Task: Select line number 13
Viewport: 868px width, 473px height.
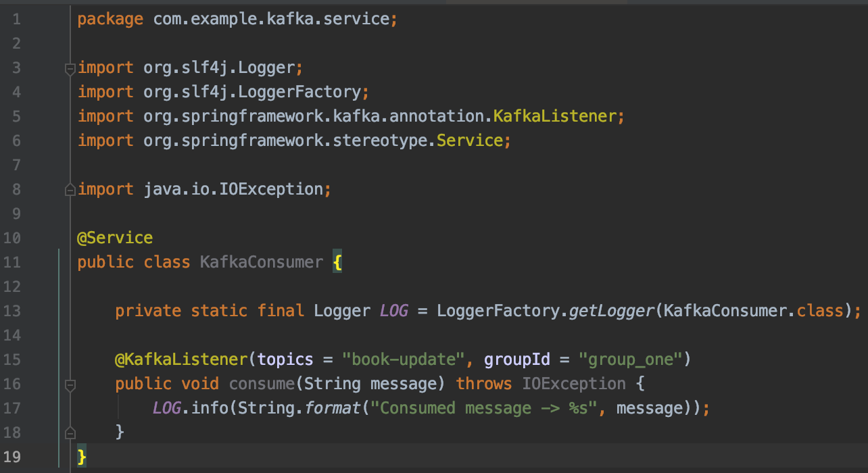Action: pyautogui.click(x=12, y=310)
